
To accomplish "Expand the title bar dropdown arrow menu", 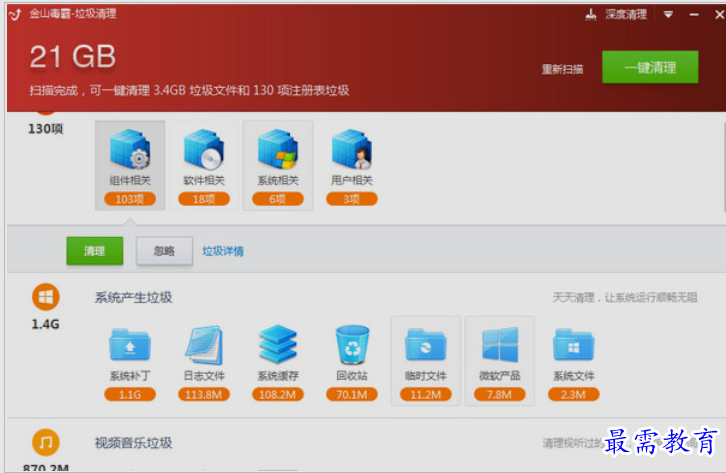I will 668,14.
